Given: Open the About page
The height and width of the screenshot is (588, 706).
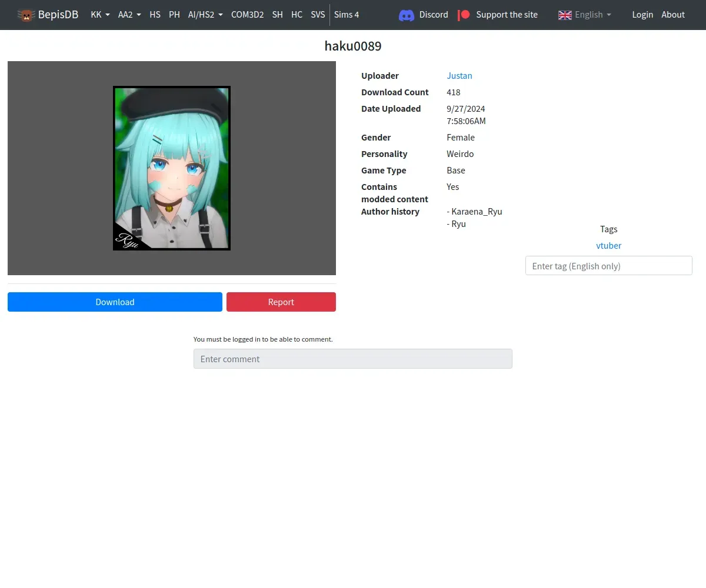Looking at the screenshot, I should [673, 15].
